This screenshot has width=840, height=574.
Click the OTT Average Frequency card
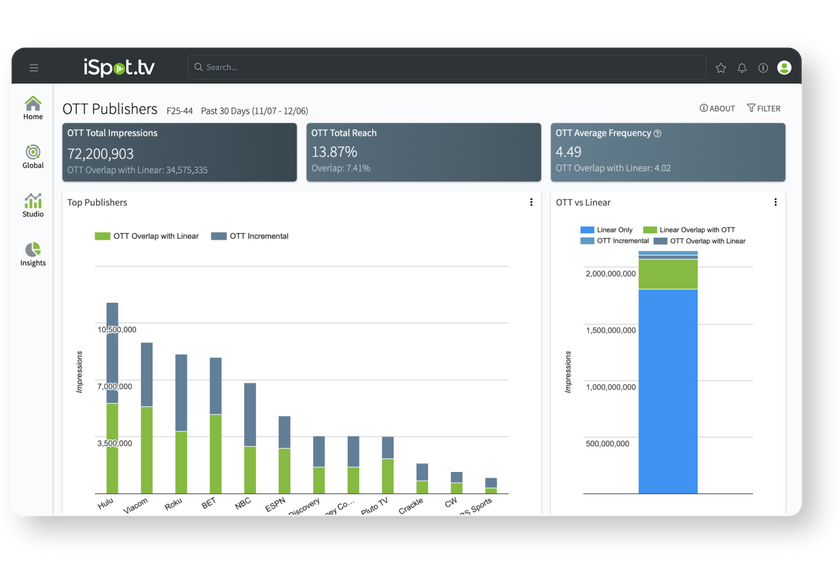[x=668, y=152]
